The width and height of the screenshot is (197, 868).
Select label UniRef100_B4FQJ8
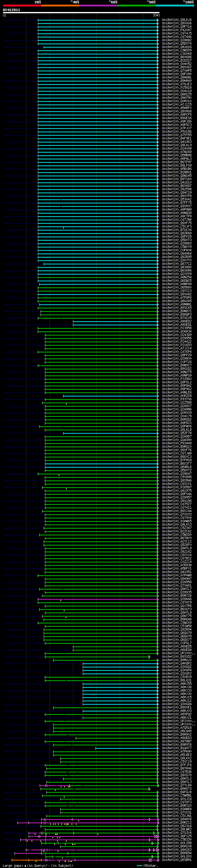(176, 792)
